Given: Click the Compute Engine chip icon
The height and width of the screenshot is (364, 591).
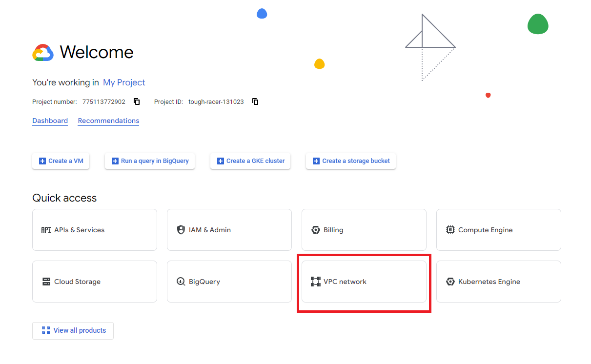Looking at the screenshot, I should click(x=450, y=230).
